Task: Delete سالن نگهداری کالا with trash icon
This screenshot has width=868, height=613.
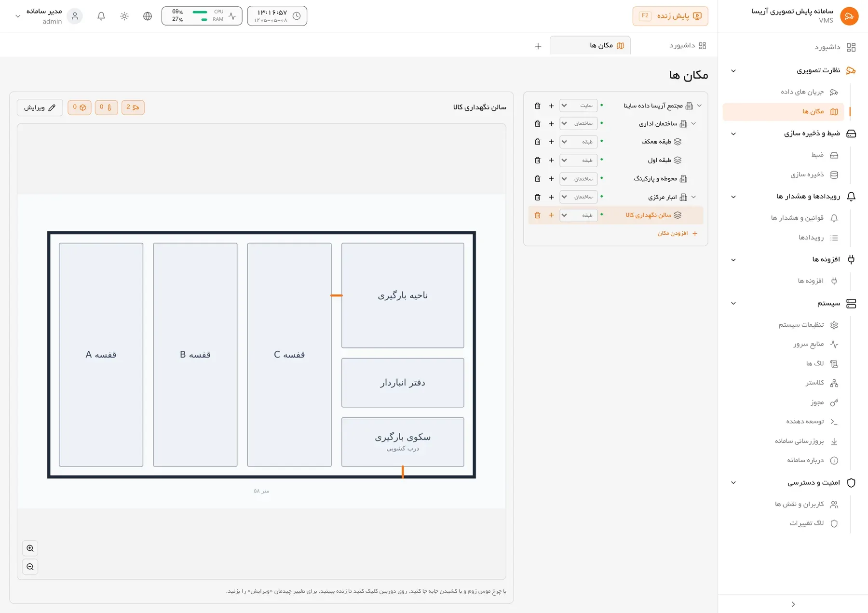Action: tap(538, 215)
